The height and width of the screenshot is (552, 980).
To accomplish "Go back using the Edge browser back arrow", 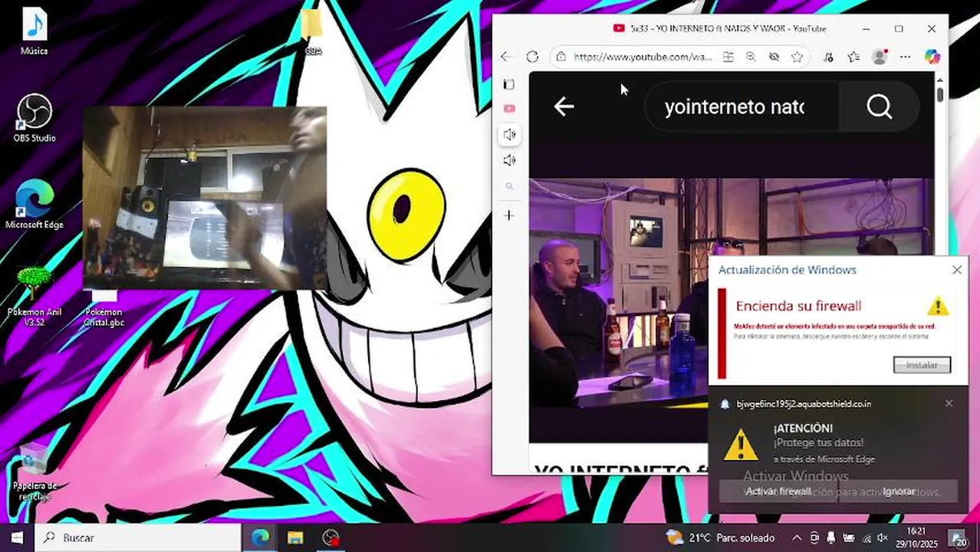I will pyautogui.click(x=506, y=57).
